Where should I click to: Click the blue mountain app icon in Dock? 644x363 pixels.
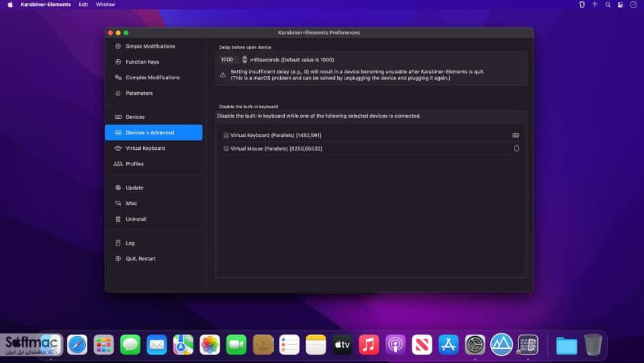pyautogui.click(x=502, y=344)
